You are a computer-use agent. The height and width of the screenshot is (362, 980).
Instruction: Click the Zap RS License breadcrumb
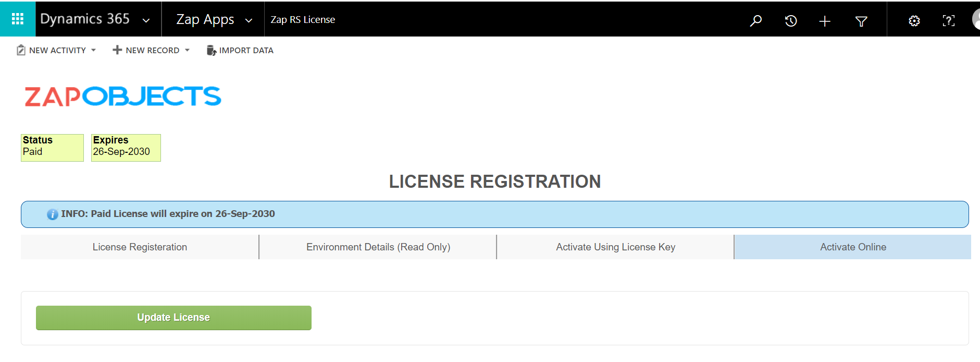[x=303, y=20]
